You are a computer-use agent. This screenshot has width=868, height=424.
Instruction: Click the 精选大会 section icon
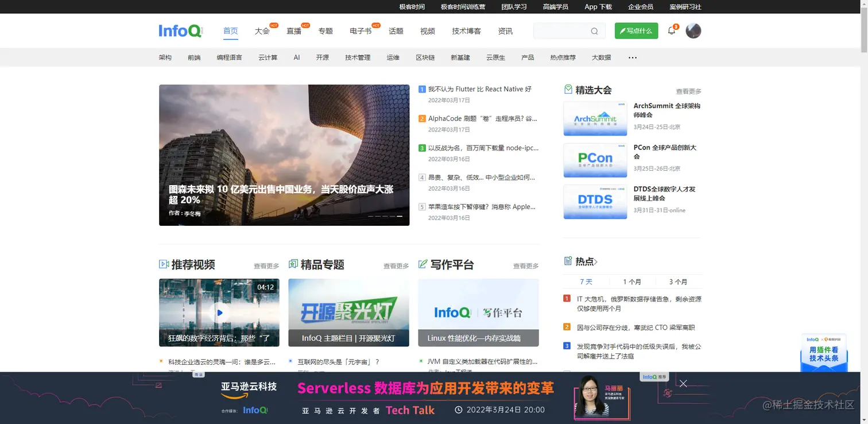pos(568,90)
